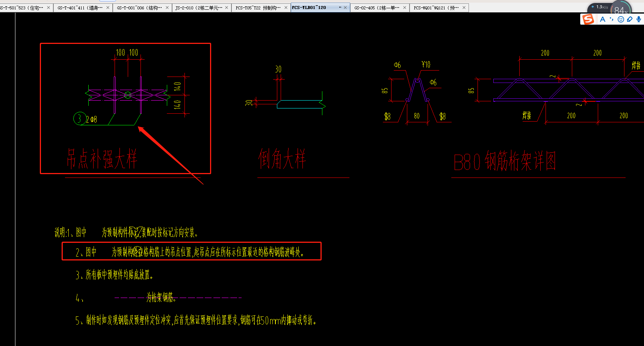The image size is (644, 346).
Task: Select note 5 about 钢筋及预埋件定位冲突
Action: [196, 320]
